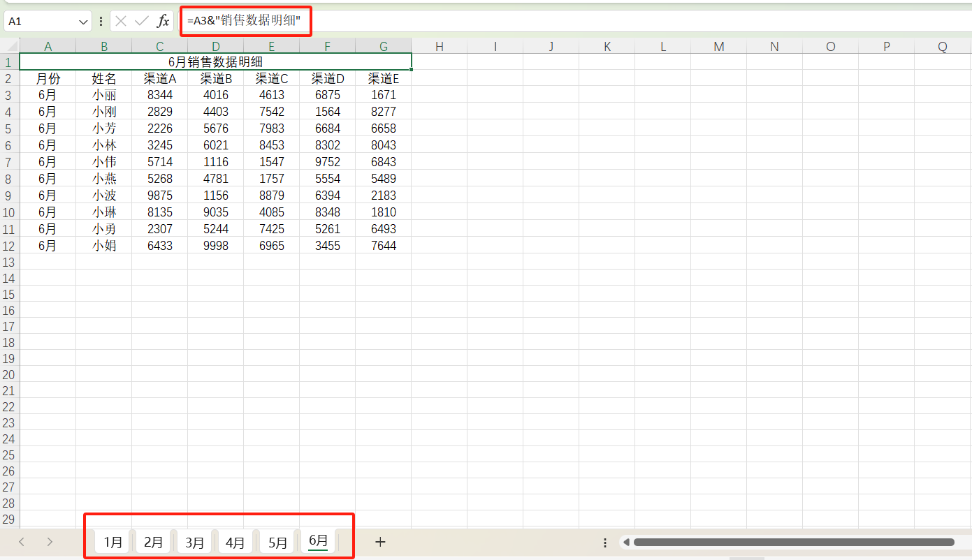972x560 pixels.
Task: Click the vertical dots beside the Name Box
Action: coord(101,22)
